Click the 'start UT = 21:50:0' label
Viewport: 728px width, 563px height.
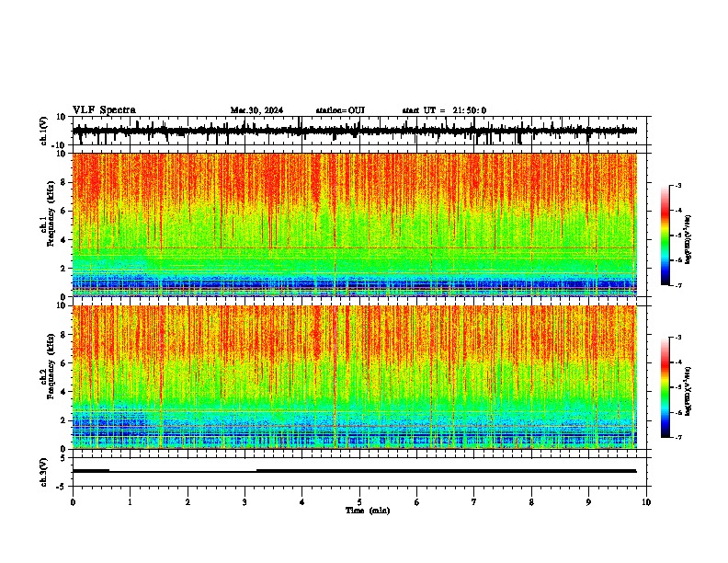(x=444, y=110)
